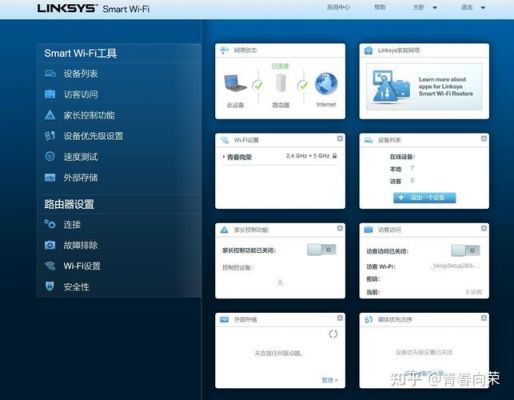
Task: Open 速度测试 in the sidebar
Action: point(81,157)
